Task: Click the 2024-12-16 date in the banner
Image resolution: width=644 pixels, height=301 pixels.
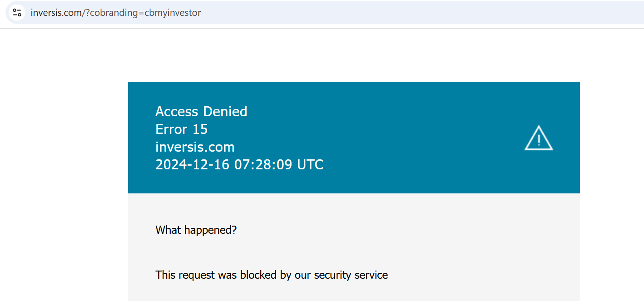Action: (x=193, y=164)
